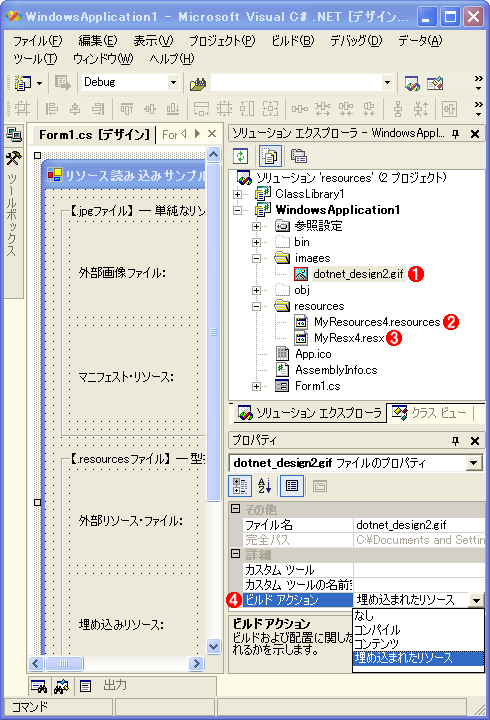
Task: Click Align Centers layout icon
Action: pyautogui.click(x=75, y=109)
